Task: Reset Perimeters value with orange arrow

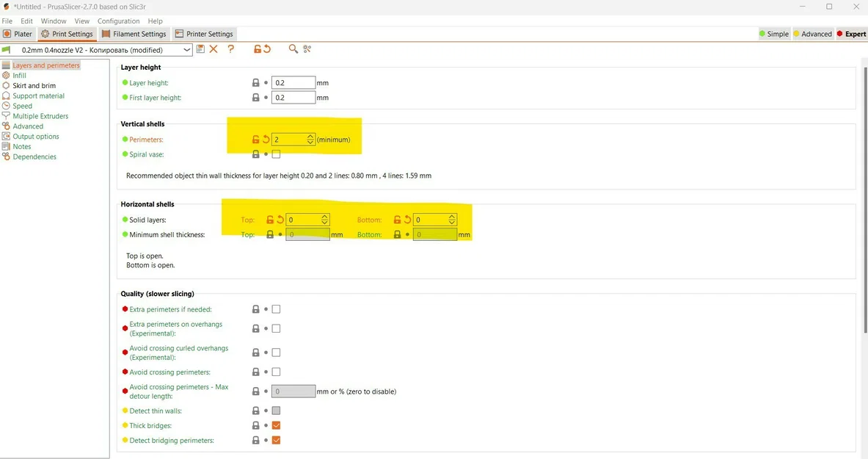Action: (x=266, y=140)
